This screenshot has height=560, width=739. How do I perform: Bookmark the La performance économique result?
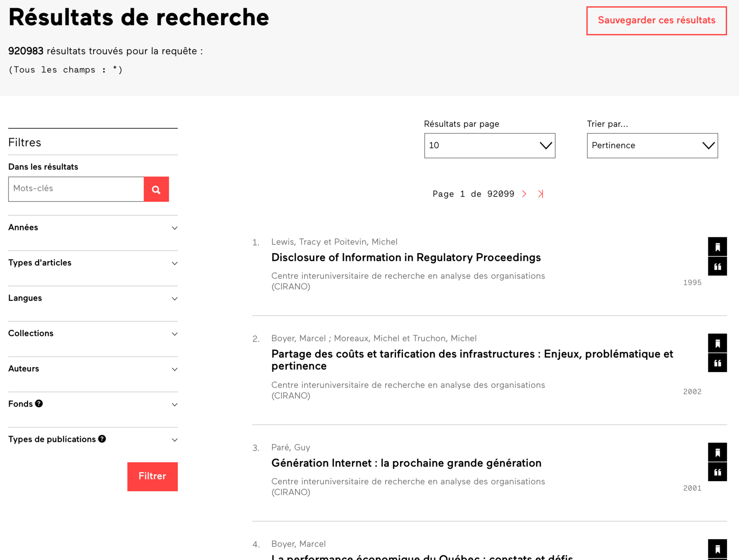pos(717,549)
